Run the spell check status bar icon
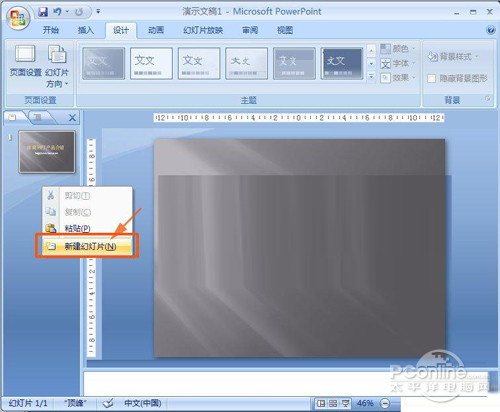Screen dimensions: 500x412 pos(108,403)
